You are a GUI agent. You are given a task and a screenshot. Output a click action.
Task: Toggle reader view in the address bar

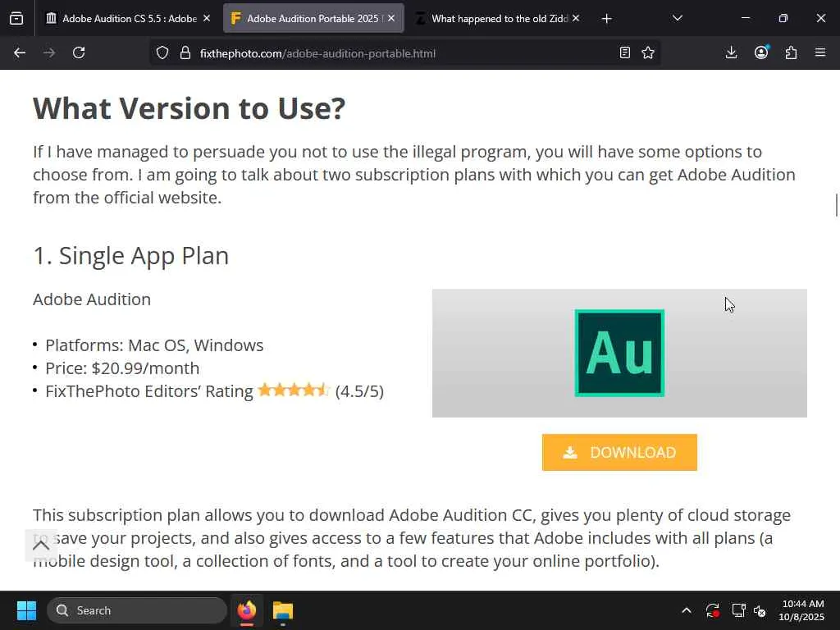pos(625,52)
